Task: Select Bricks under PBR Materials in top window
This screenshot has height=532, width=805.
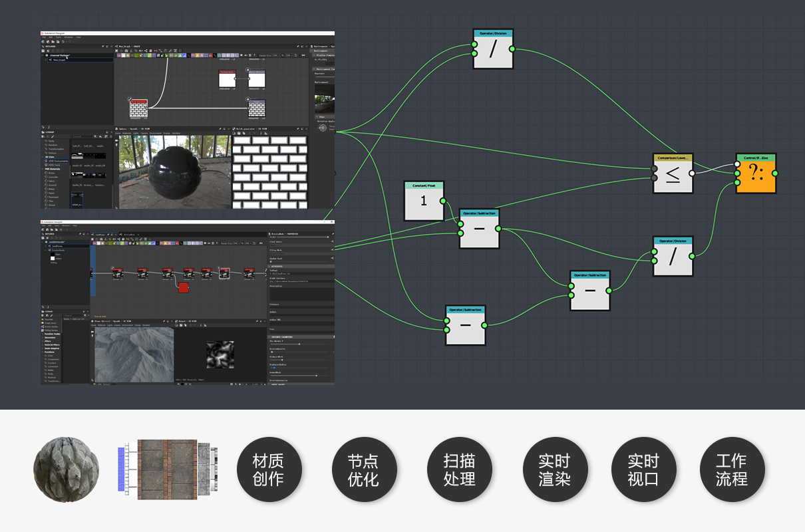Action: 51,173
